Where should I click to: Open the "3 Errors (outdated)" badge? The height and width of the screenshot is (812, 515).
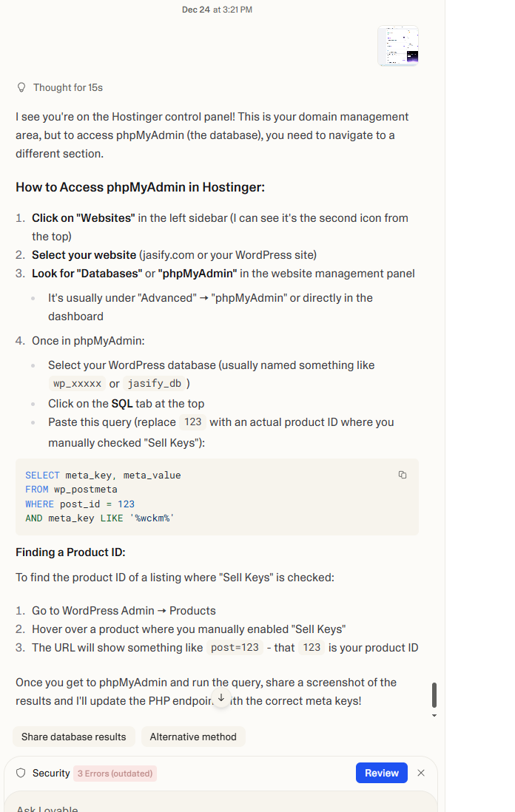[x=115, y=774]
